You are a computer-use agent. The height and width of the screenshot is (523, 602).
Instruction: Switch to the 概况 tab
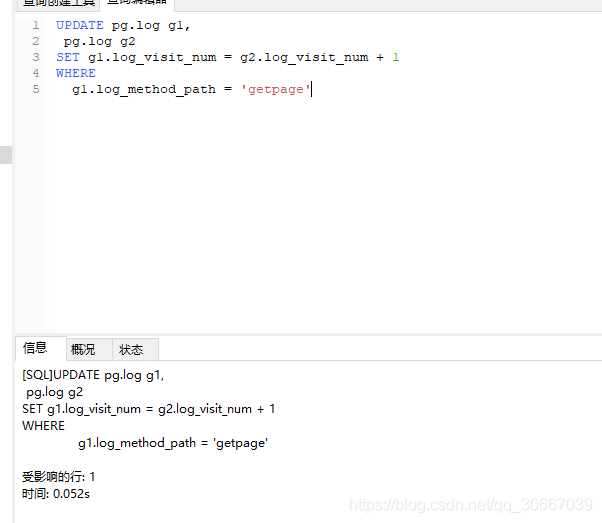point(89,349)
